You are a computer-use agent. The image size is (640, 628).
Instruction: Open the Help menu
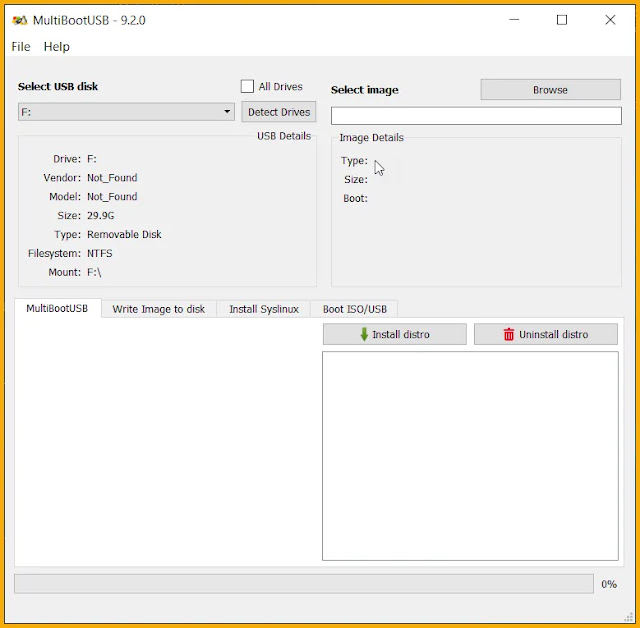[57, 47]
